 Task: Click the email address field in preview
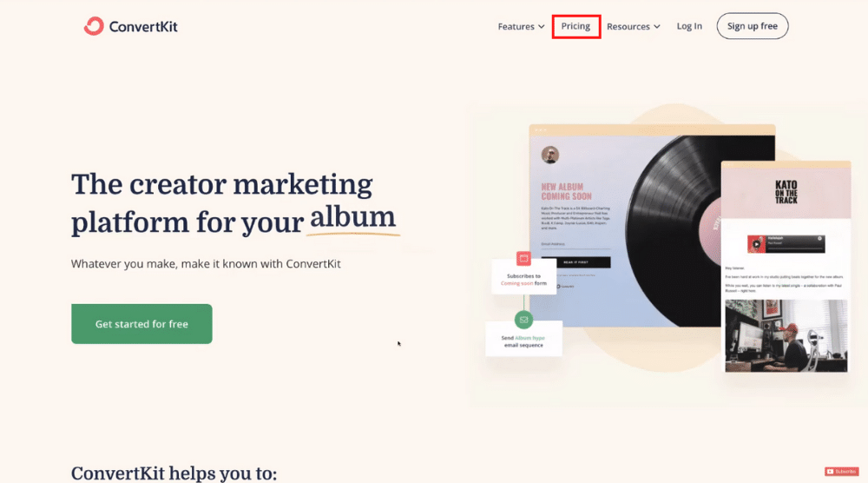pyautogui.click(x=575, y=246)
